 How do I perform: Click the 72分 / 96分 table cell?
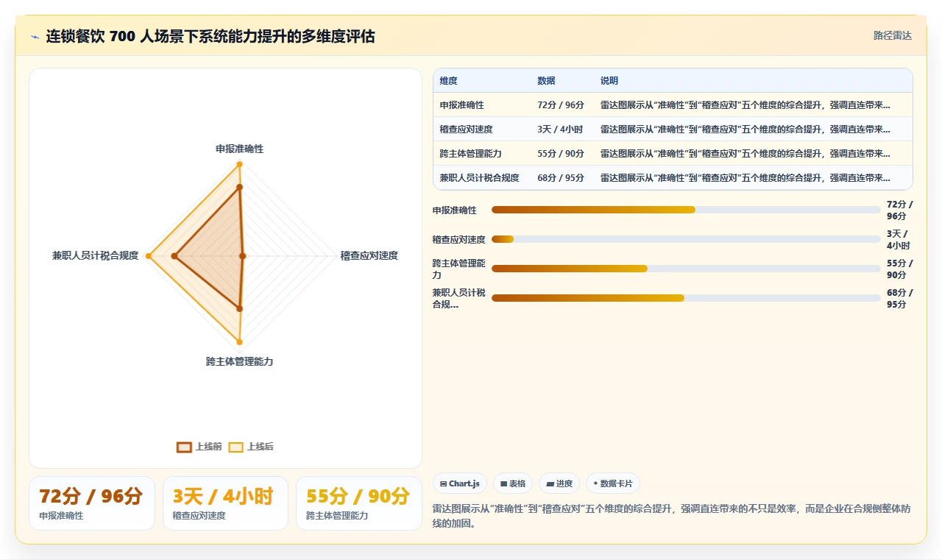[561, 105]
